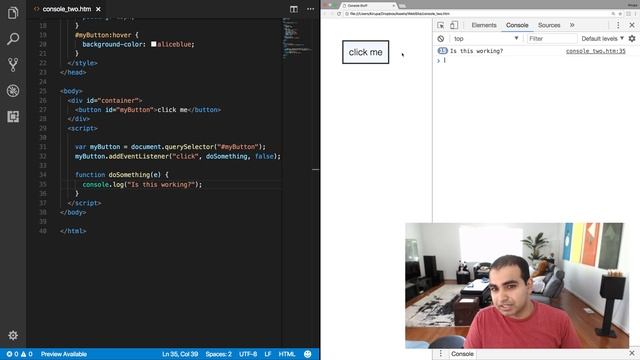Switch to the Sources tab in DevTools
This screenshot has height=360, width=640.
tap(549, 25)
